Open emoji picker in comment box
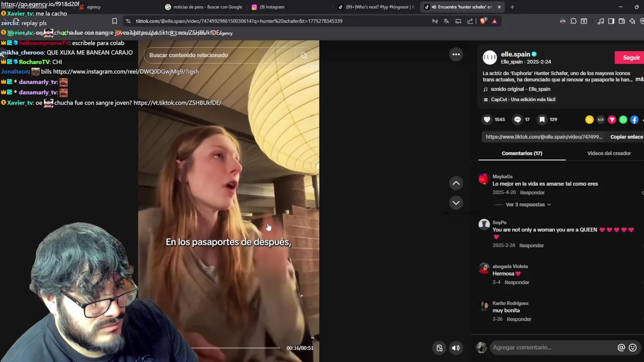Viewport: 644px width, 362px height. click(x=633, y=347)
